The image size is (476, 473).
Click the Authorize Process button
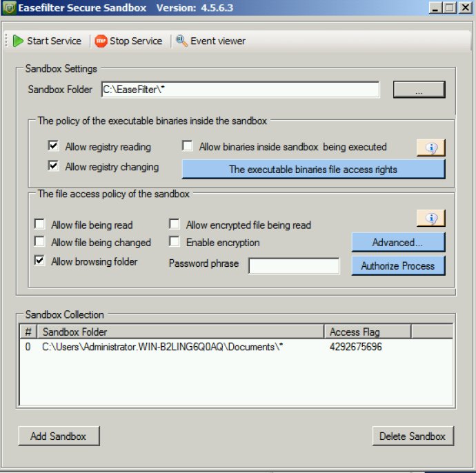[398, 265]
